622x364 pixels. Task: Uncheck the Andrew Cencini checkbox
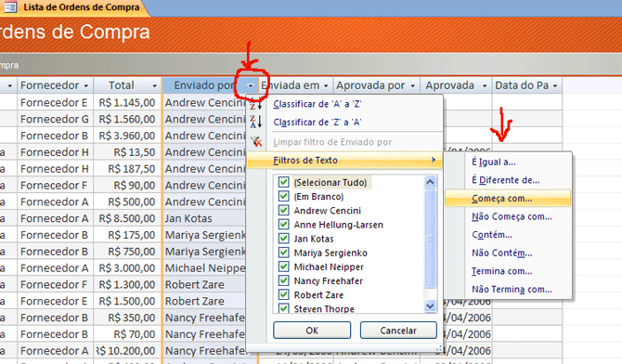pos(283,211)
